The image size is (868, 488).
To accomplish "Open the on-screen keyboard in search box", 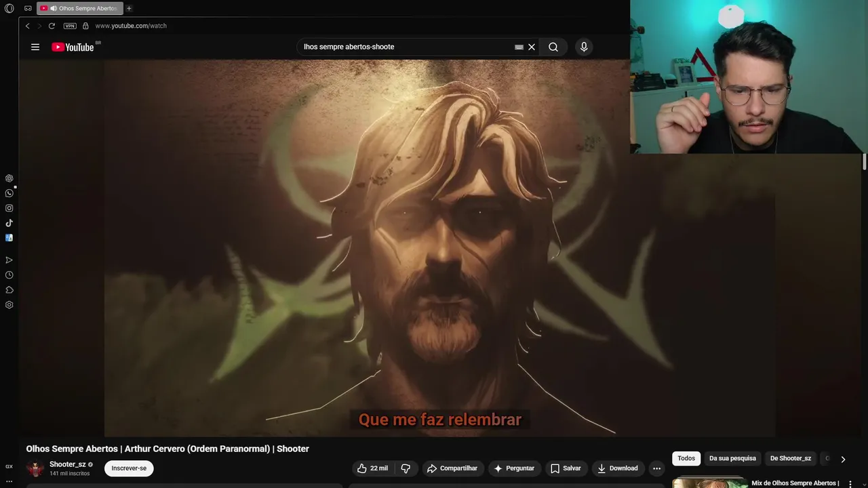I will (x=519, y=47).
